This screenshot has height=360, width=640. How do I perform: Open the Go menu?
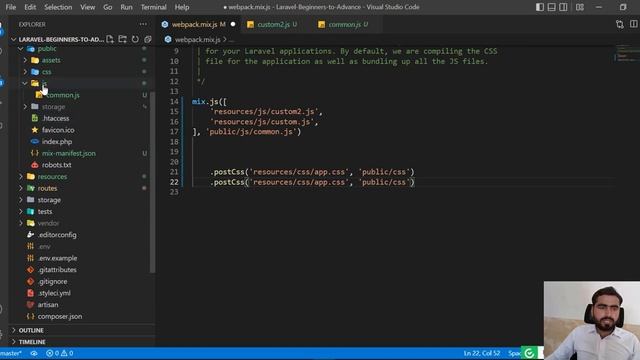[107, 7]
